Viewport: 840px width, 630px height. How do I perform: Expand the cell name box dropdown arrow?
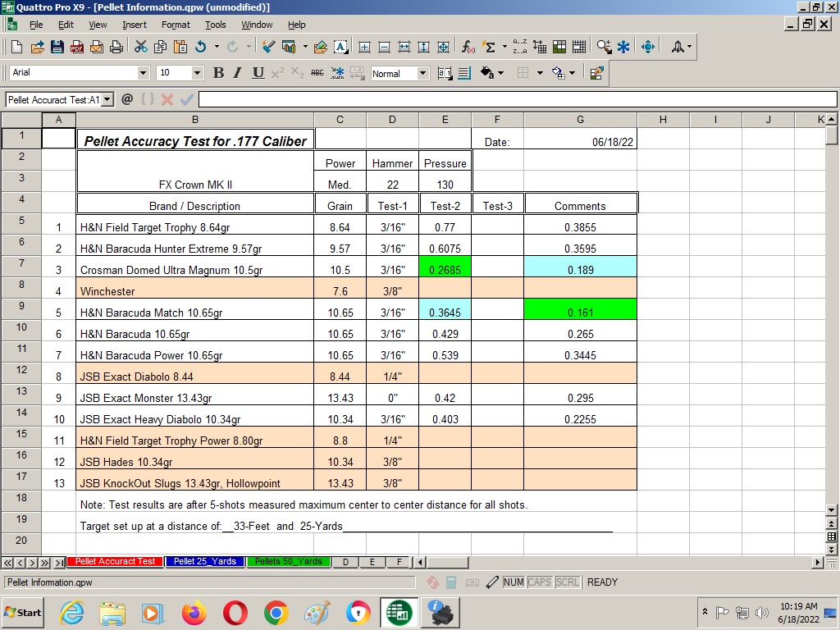107,99
